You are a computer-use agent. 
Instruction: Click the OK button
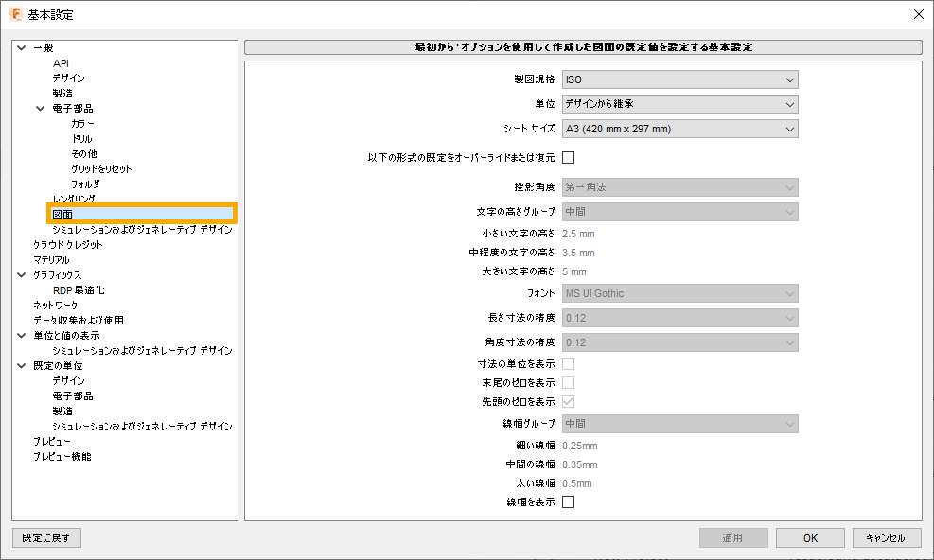click(810, 537)
